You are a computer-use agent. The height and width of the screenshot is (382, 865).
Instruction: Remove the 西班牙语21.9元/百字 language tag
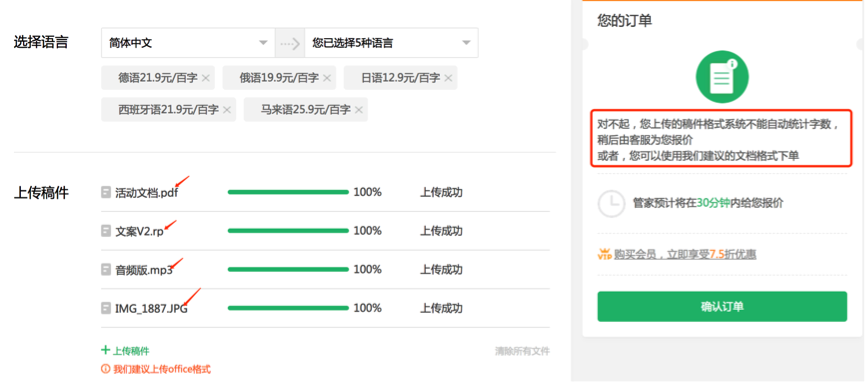(x=227, y=110)
